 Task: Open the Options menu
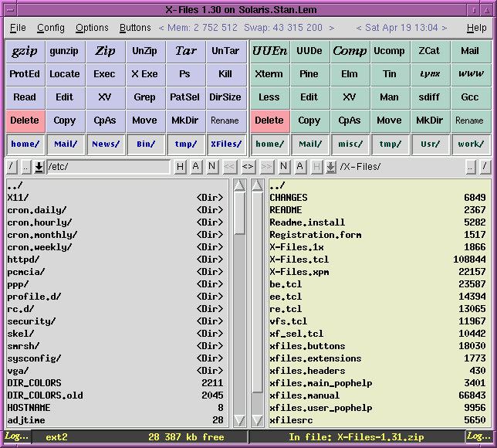click(x=92, y=28)
